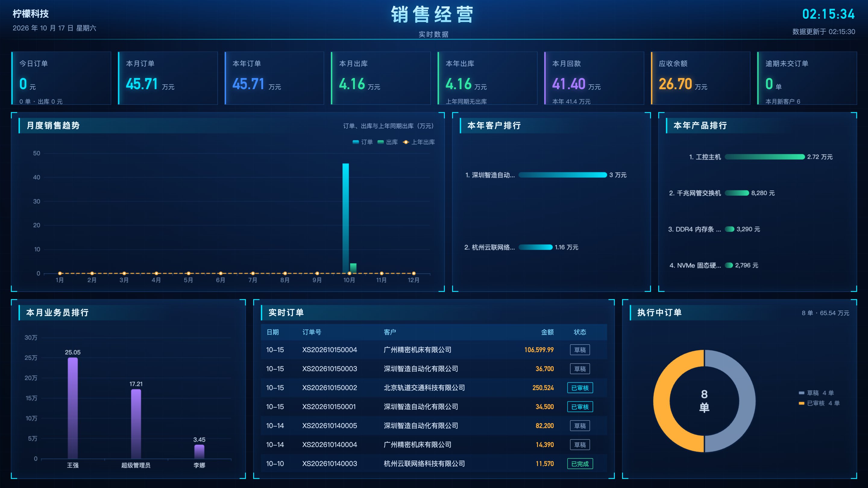Click the 02:15:34 clock
868x488 pixels.
[x=828, y=14]
